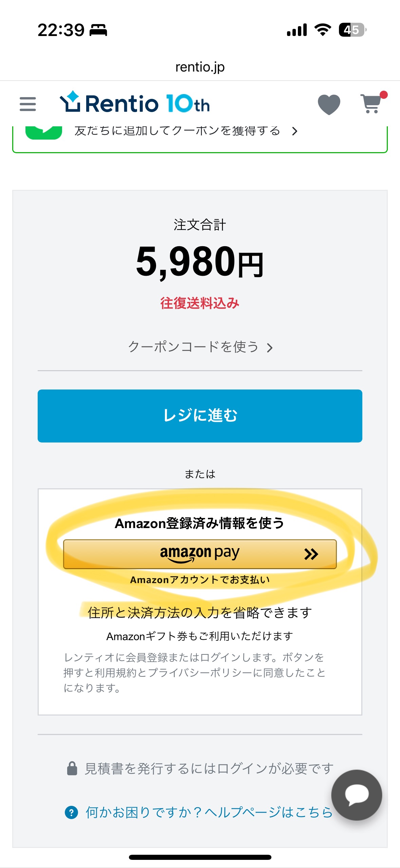Tap the 5,980円 order total
This screenshot has width=400, height=868.
(200, 261)
